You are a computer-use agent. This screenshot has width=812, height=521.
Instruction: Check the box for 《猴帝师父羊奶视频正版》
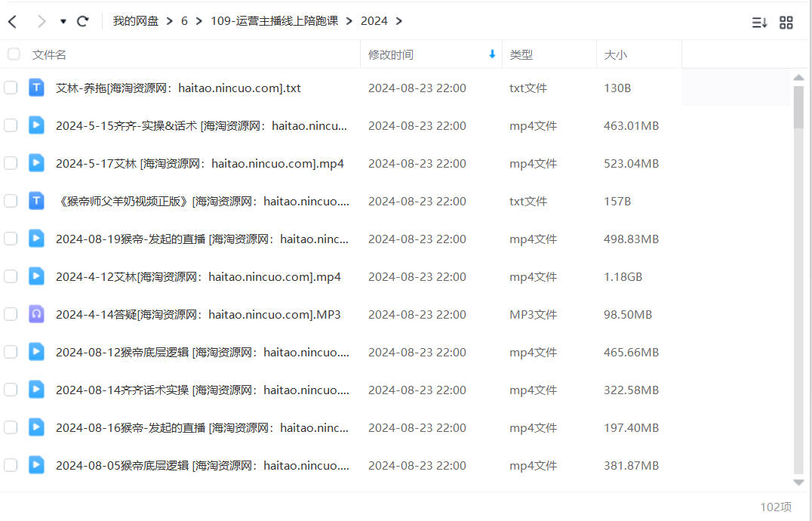(11, 201)
